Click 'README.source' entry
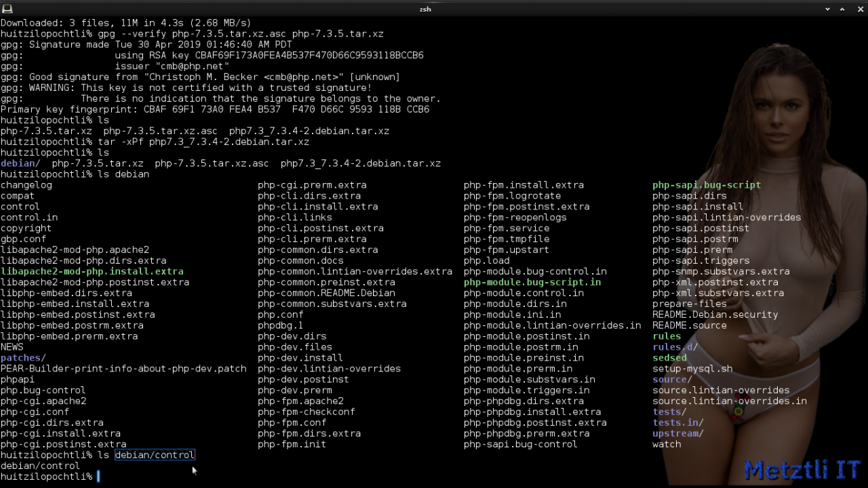The image size is (868, 488). [690, 325]
